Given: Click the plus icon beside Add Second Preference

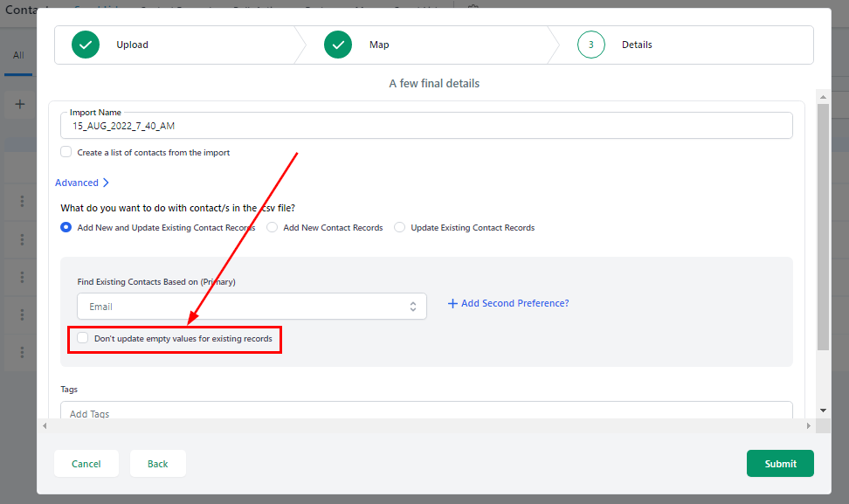Looking at the screenshot, I should pyautogui.click(x=452, y=303).
